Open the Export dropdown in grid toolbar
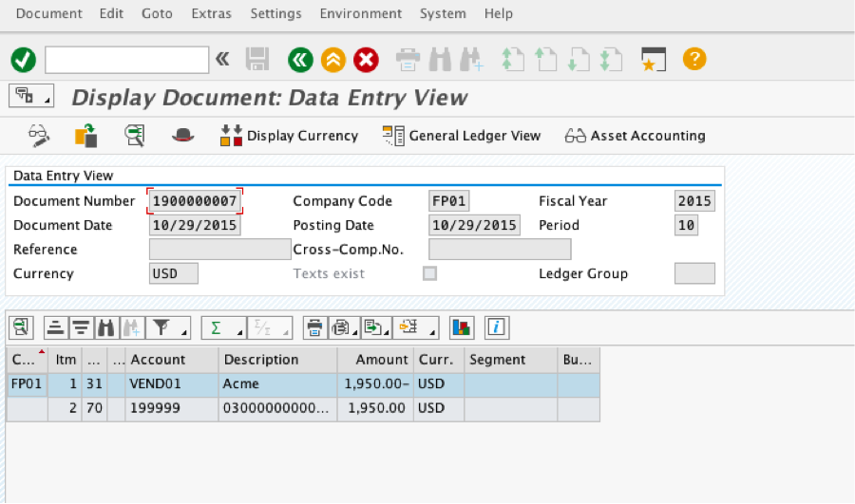This screenshot has width=855, height=504. point(375,327)
